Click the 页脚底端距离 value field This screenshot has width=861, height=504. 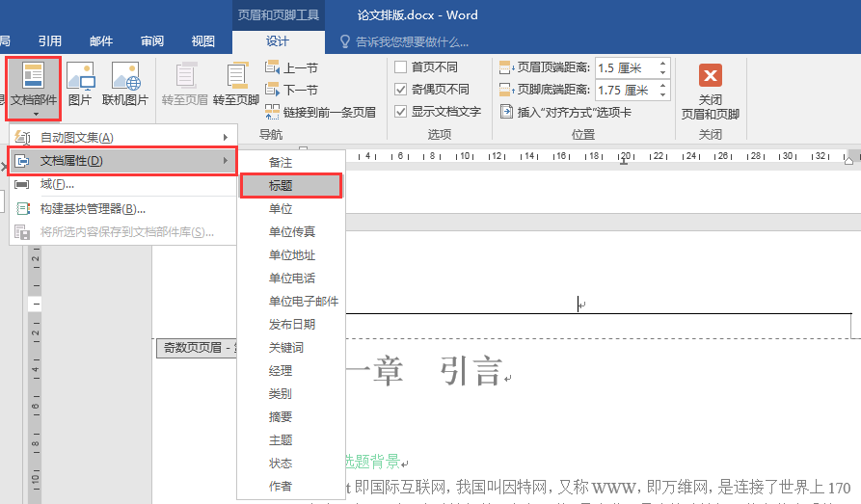point(624,90)
